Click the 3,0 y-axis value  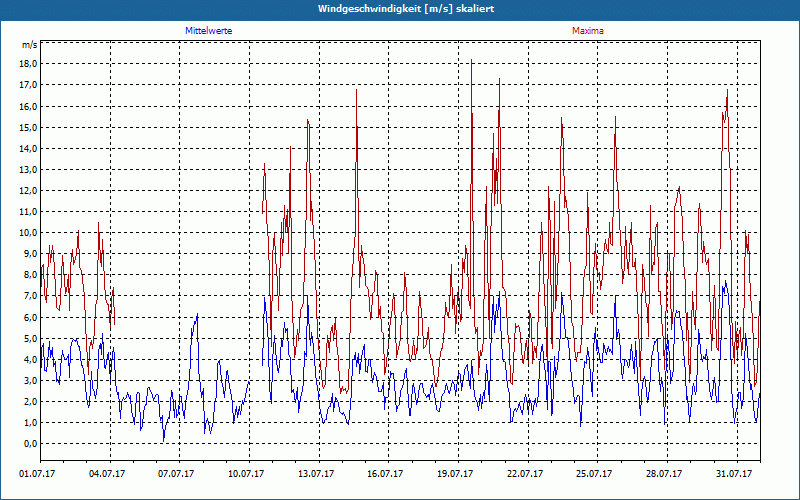coord(30,380)
